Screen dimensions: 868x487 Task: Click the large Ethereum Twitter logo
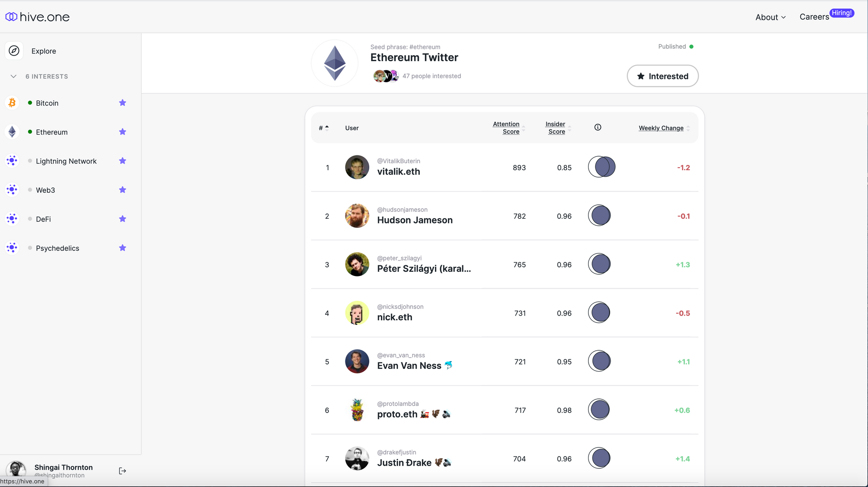(x=335, y=63)
